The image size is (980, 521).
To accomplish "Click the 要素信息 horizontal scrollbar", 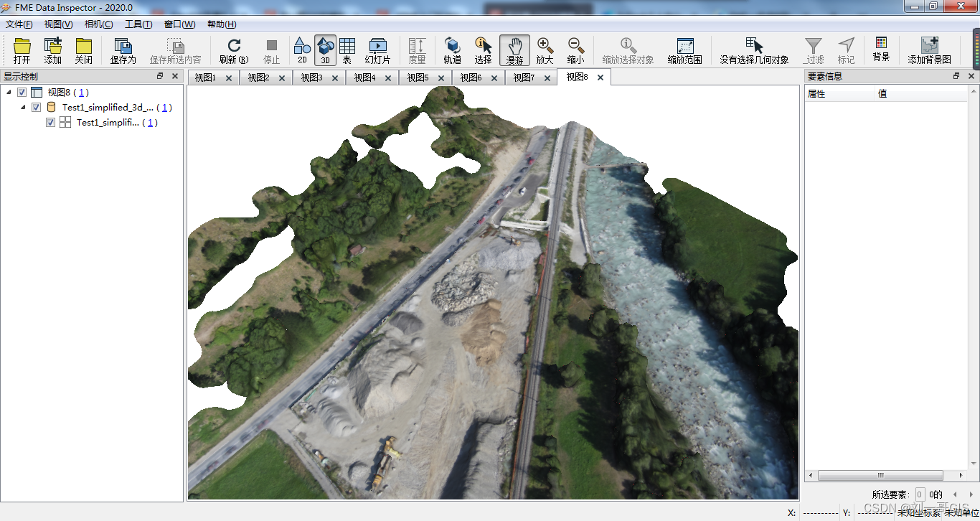I will (x=880, y=475).
